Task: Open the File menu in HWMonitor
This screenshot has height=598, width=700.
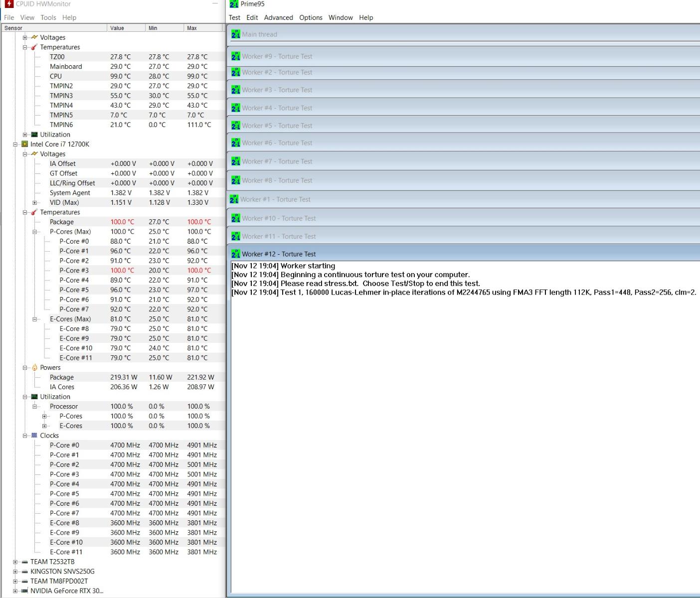Action: 9,17
